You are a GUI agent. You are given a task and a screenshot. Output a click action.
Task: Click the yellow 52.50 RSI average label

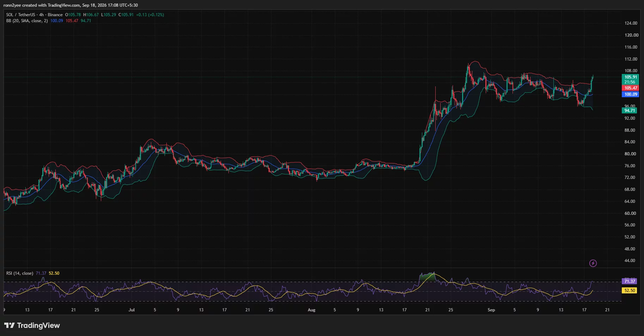click(x=629, y=291)
